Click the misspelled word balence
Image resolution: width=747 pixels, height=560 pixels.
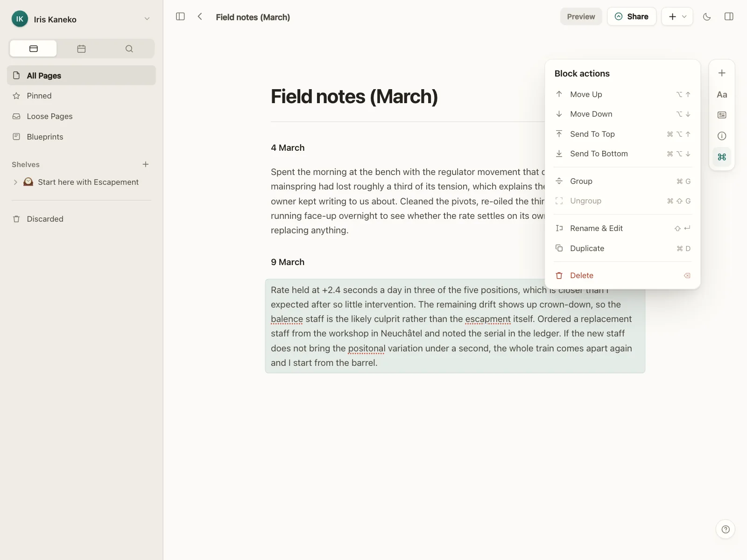tap(287, 319)
